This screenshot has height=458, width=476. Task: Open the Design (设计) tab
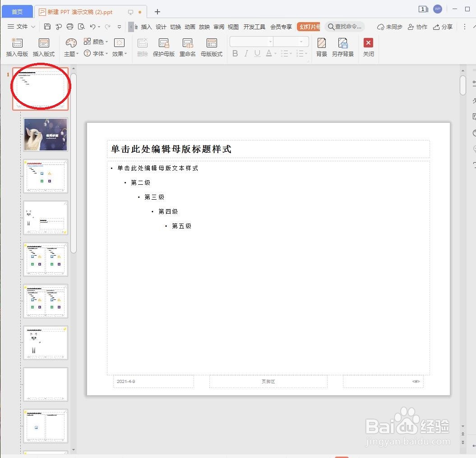pos(161,27)
